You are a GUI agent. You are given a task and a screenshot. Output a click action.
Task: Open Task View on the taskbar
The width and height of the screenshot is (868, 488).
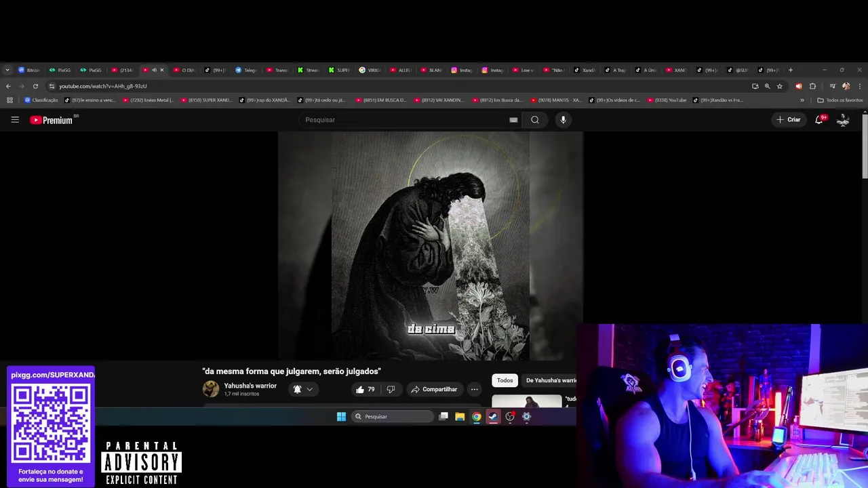(x=443, y=417)
